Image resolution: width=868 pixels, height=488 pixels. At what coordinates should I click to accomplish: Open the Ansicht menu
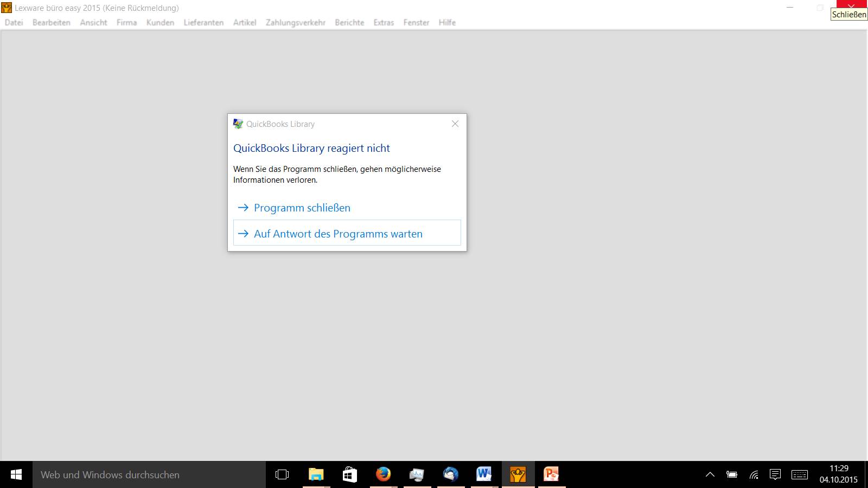click(93, 22)
